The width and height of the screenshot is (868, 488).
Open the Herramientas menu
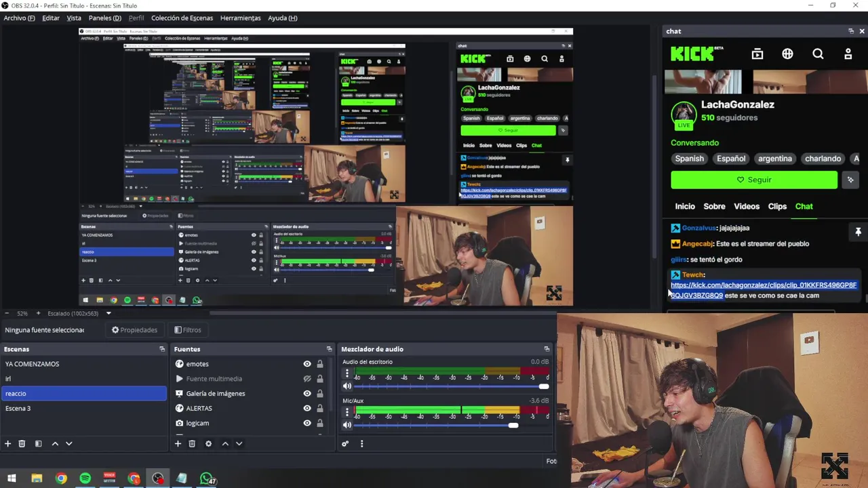(x=240, y=18)
